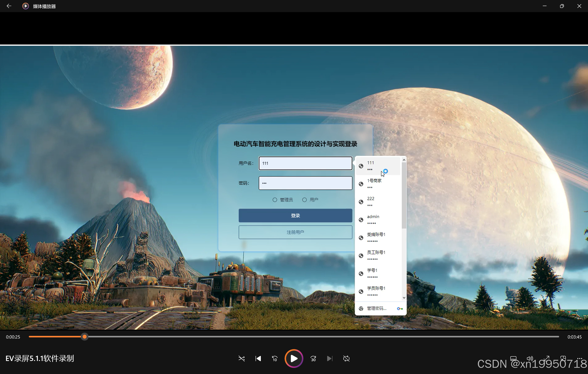Open the mini player view
588x374 pixels.
[563, 359]
